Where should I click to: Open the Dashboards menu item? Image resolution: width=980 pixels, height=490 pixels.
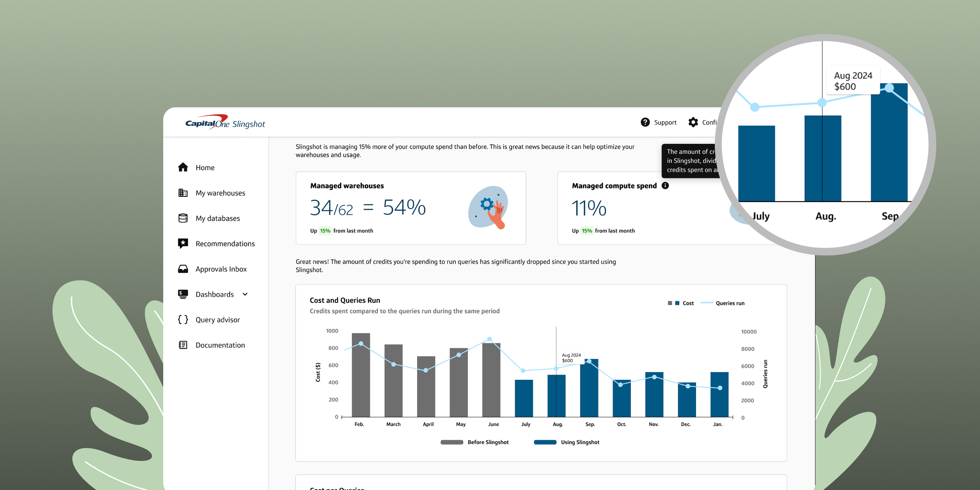click(x=214, y=294)
